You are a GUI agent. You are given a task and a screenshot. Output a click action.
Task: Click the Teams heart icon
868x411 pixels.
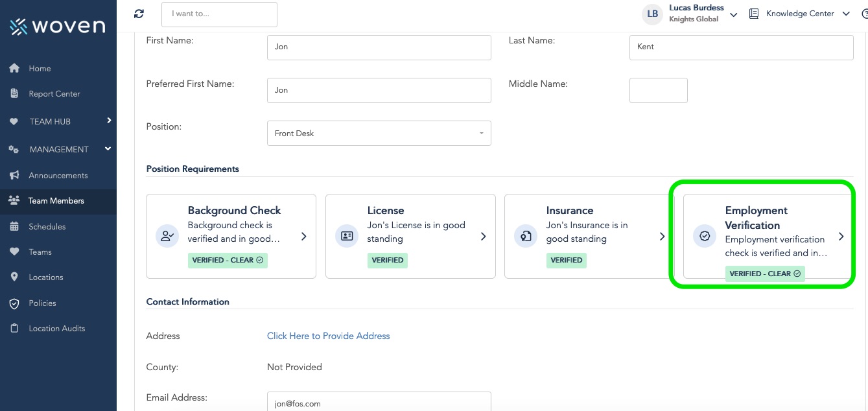(14, 252)
